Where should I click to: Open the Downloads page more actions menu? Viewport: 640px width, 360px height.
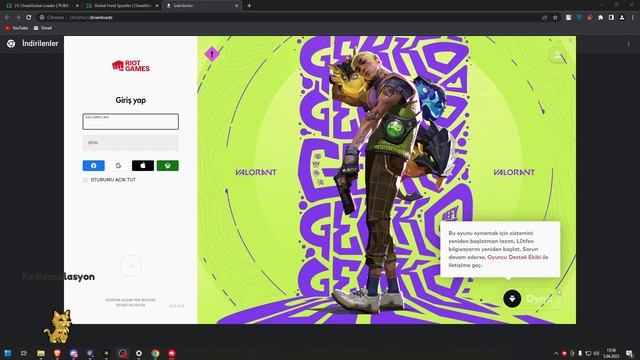(629, 44)
